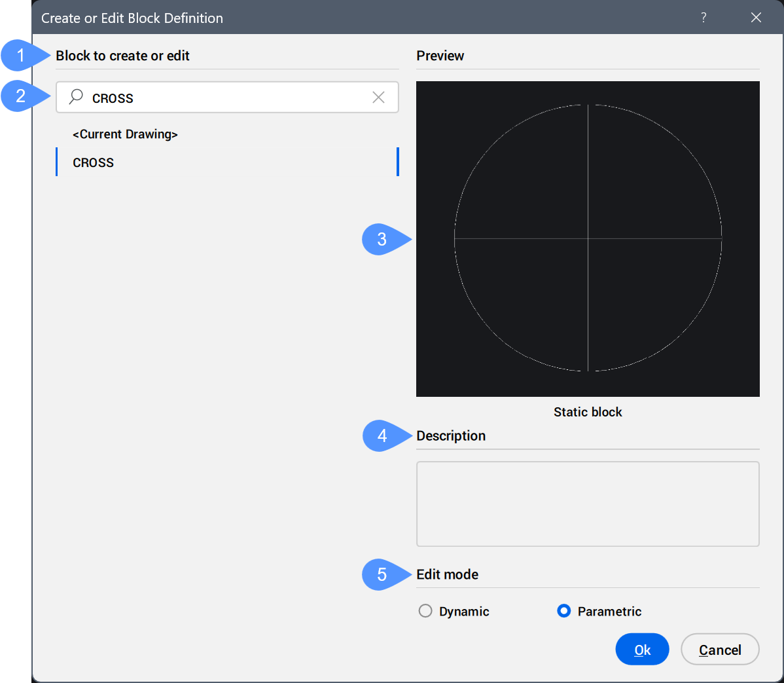Screen dimensions: 784x683
Task: Click the dialog title bar text
Action: (x=132, y=18)
